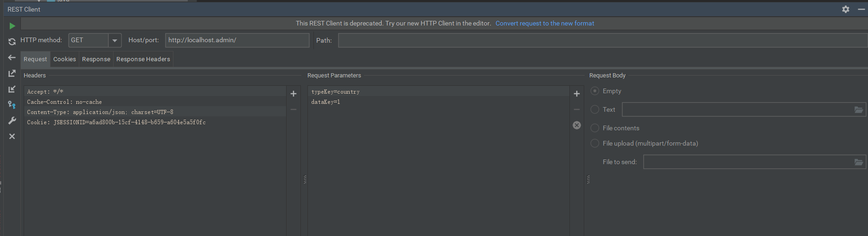This screenshot has width=868, height=236.
Task: Click the Host/port input field
Action: click(237, 40)
